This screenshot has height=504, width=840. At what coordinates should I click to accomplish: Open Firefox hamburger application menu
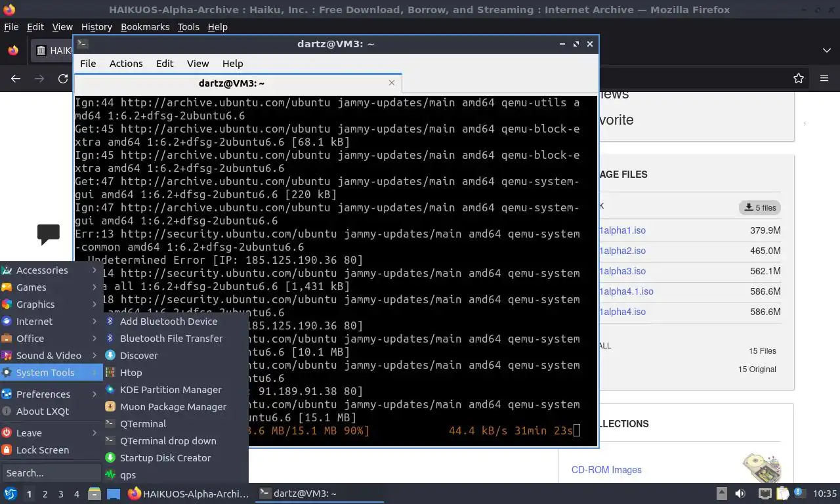(x=824, y=78)
